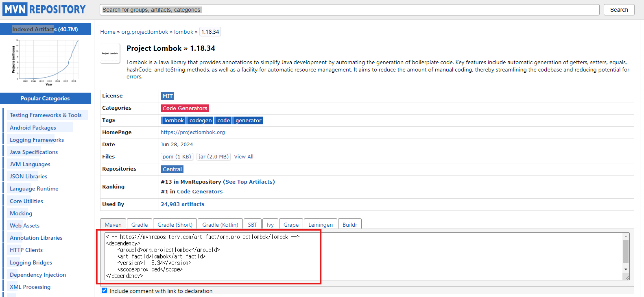
Task: Select the generator tag
Action: point(248,121)
